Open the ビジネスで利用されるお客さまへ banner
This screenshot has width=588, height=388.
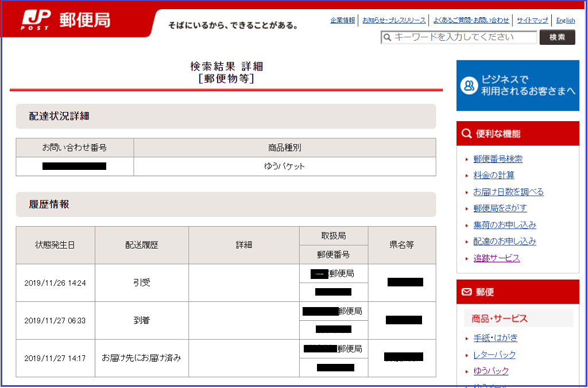coord(517,86)
